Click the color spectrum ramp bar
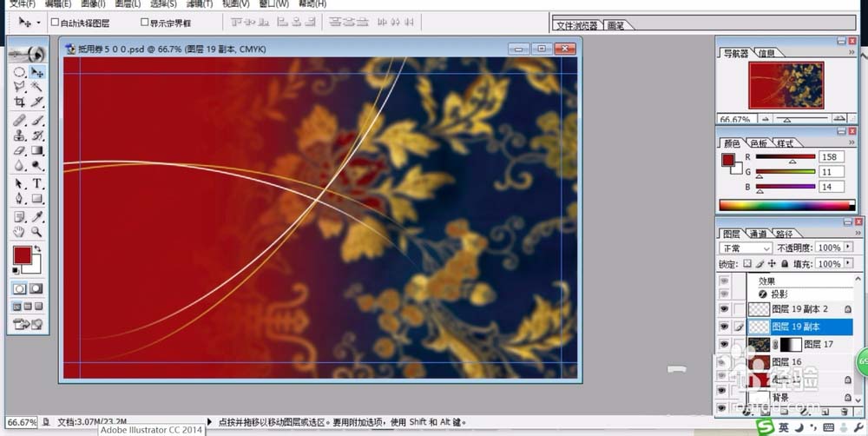This screenshot has height=436, width=868. 786,206
